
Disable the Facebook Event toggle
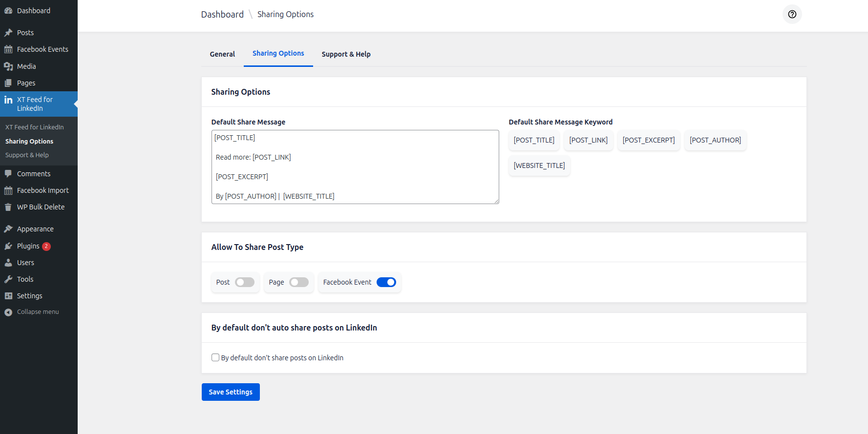386,282
